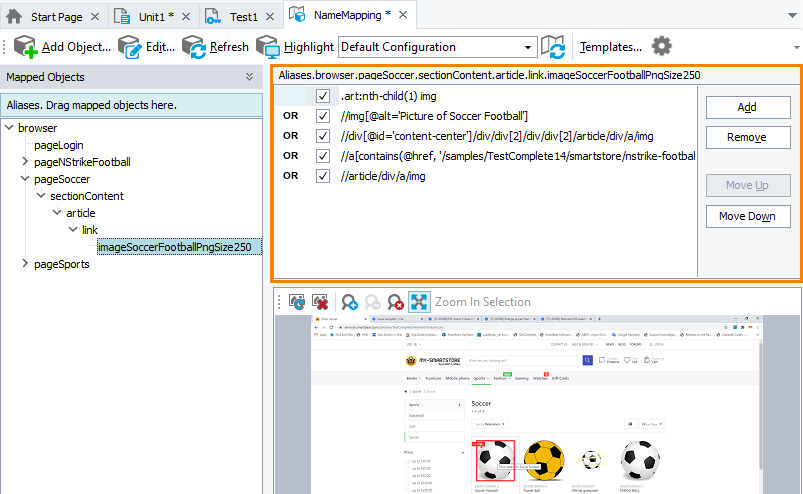Click the Refresh icon in toolbar
The width and height of the screenshot is (803, 494).
pos(194,47)
